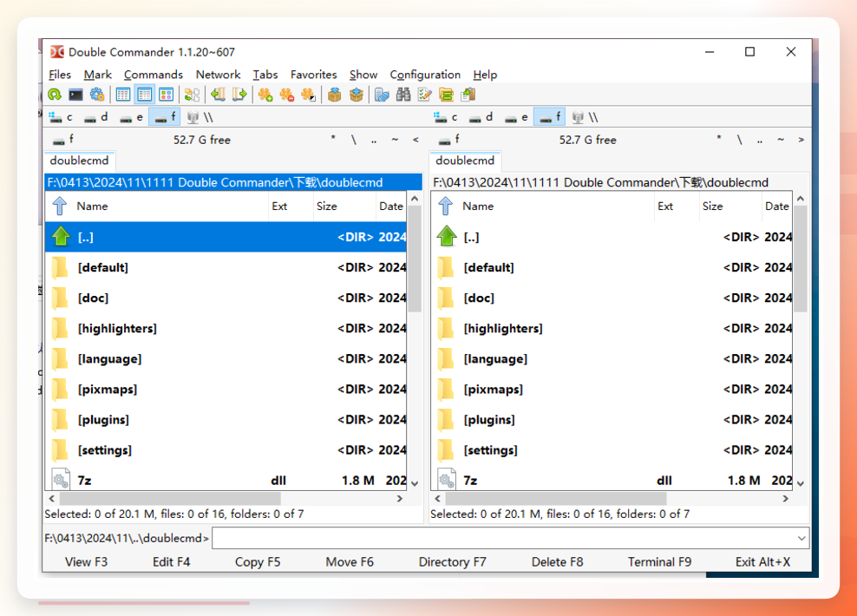Screen dimensions: 857x616
Task: Click the left-pointing green arrow panel icon
Action: (218, 95)
